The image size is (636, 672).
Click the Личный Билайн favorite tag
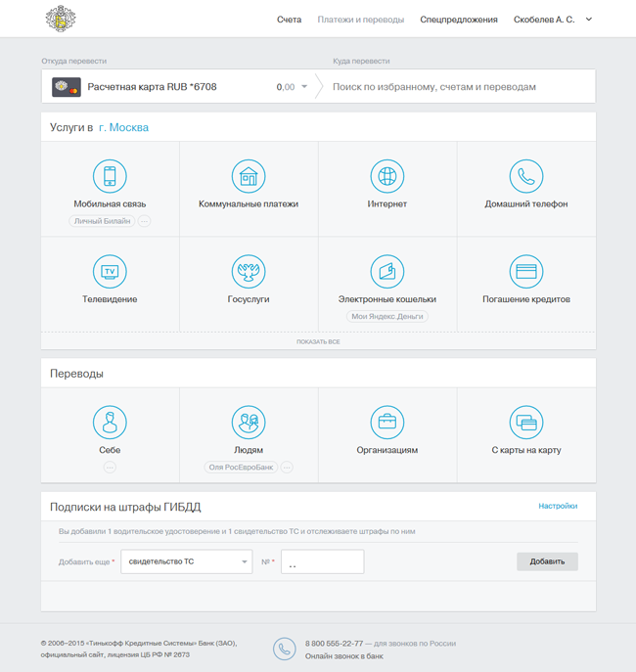(102, 221)
